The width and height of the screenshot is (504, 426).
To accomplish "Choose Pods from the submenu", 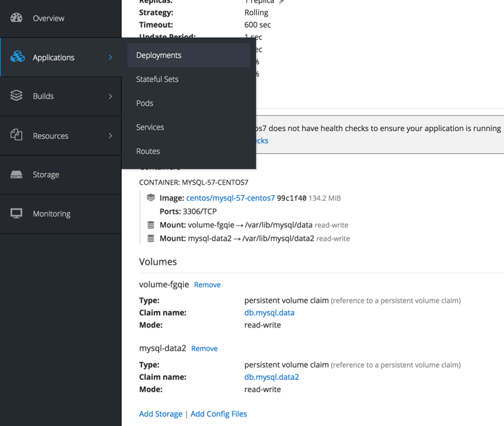I will click(x=145, y=103).
